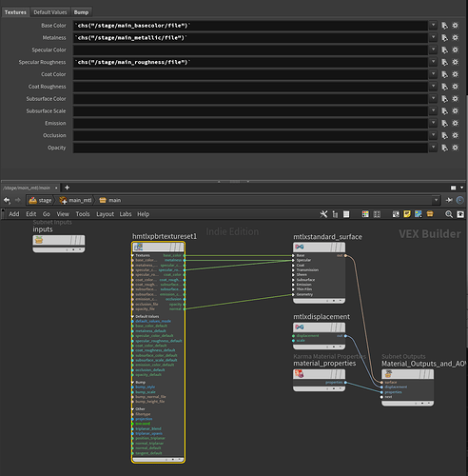Image resolution: width=468 pixels, height=476 pixels.
Task: Open network path bar dropdown arrow
Action: (x=437, y=200)
